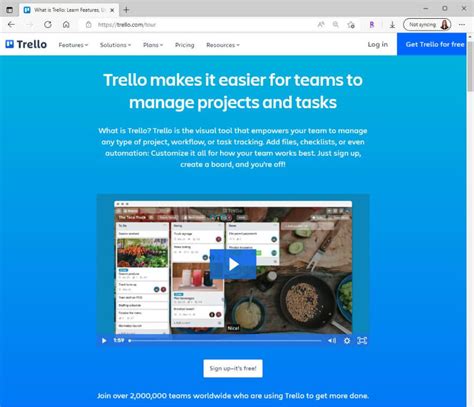Open the video settings gear
The image size is (474, 407).
coord(347,341)
